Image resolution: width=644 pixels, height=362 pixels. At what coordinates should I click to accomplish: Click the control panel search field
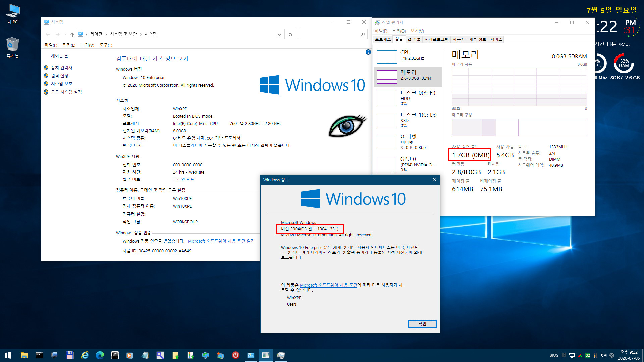pyautogui.click(x=333, y=34)
